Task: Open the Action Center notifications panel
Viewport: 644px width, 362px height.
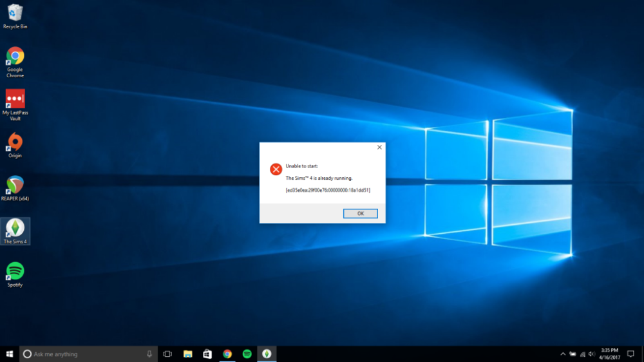Action: 632,354
